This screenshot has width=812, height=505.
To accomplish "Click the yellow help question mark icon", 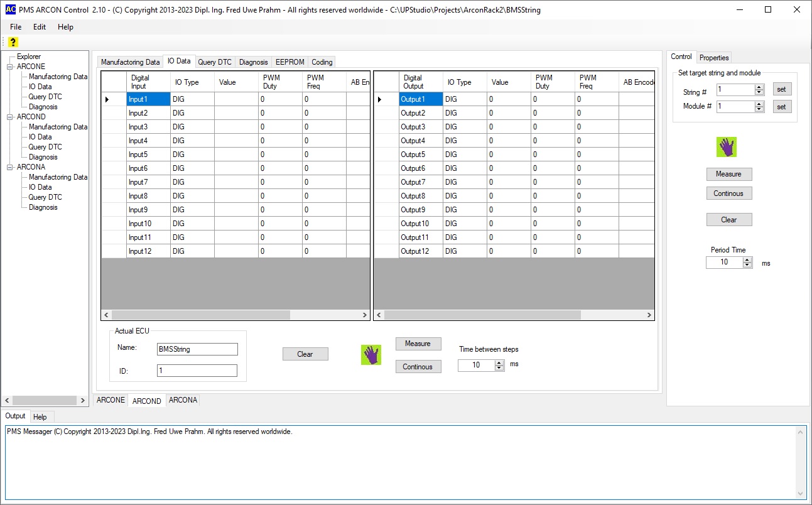I will (13, 42).
